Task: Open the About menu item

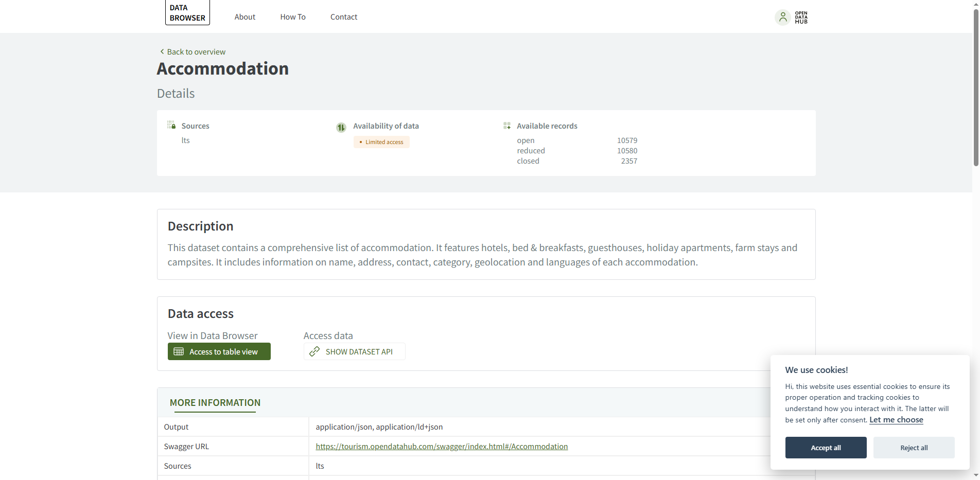Action: click(x=245, y=16)
